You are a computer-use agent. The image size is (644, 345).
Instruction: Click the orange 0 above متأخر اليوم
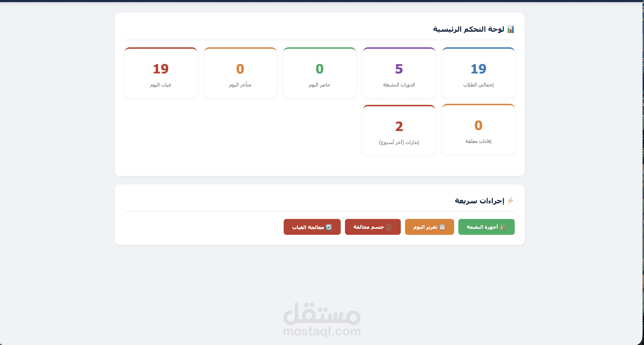240,69
